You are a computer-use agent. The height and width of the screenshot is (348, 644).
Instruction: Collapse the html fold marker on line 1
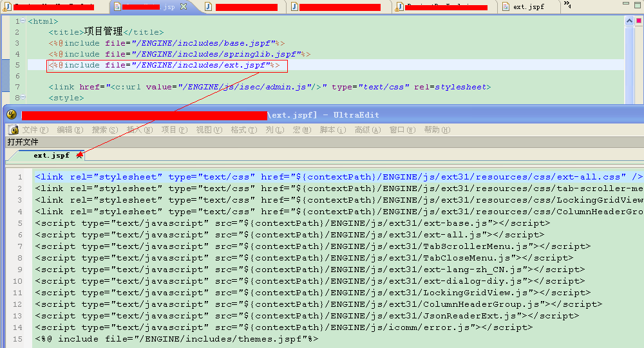click(x=23, y=21)
